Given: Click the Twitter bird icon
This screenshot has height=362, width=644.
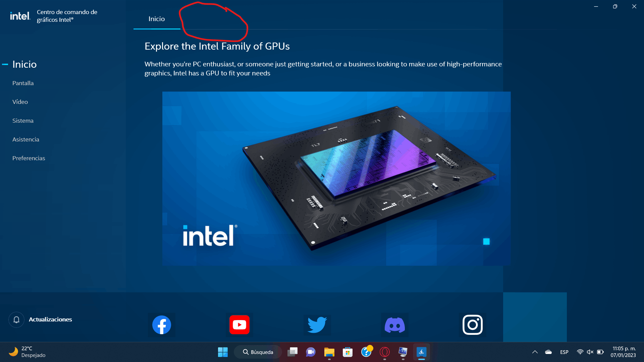Looking at the screenshot, I should coord(317,325).
